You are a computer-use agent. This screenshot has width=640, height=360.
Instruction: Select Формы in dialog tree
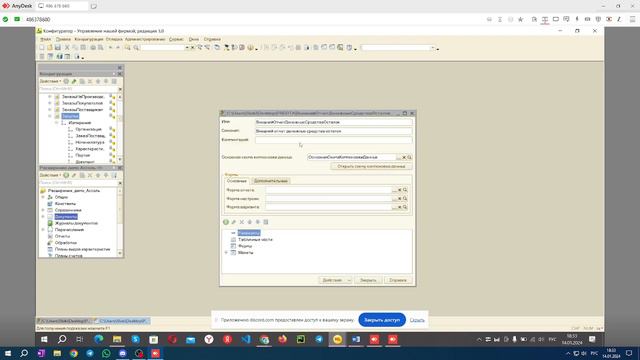coord(245,246)
